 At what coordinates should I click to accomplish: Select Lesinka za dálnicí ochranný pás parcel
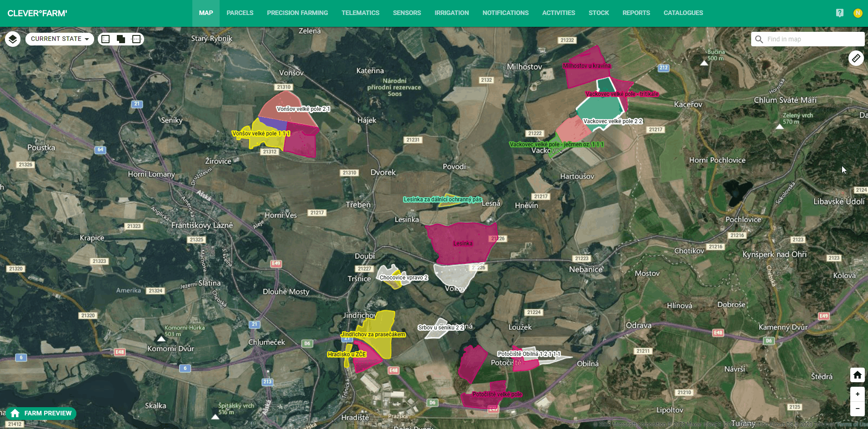[442, 200]
